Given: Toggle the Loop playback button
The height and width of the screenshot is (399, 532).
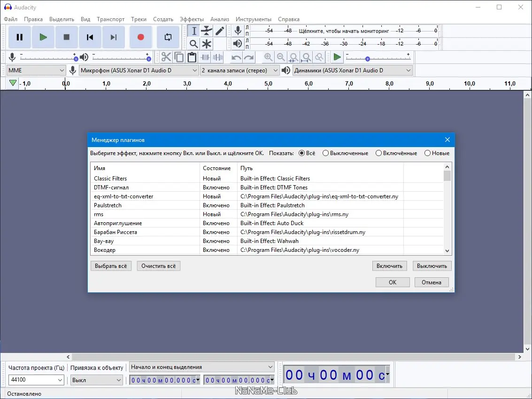Looking at the screenshot, I should 168,37.
